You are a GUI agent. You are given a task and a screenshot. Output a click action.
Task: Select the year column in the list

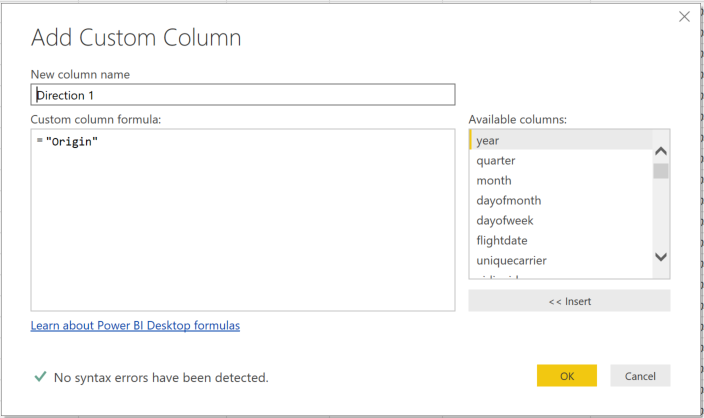tap(560, 141)
